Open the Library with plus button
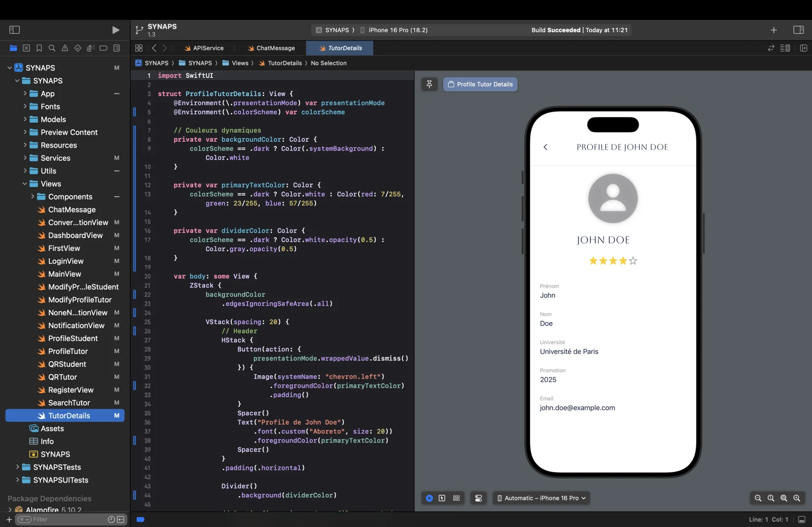 [x=774, y=30]
